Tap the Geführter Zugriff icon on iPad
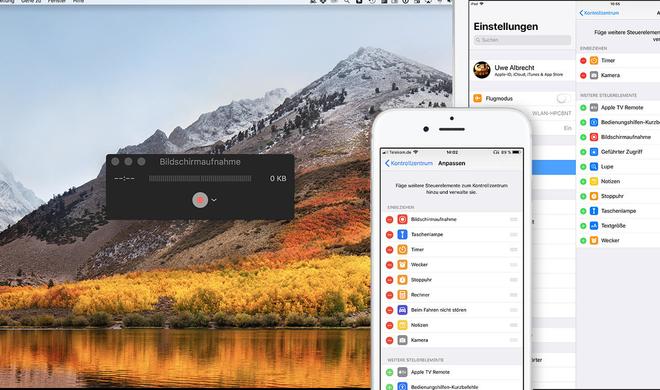Image resolution: width=660 pixels, height=390 pixels. pos(593,151)
